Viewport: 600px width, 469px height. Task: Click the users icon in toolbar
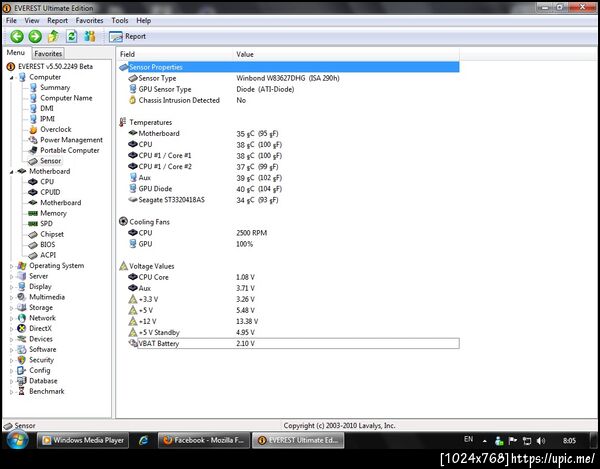tap(90, 37)
